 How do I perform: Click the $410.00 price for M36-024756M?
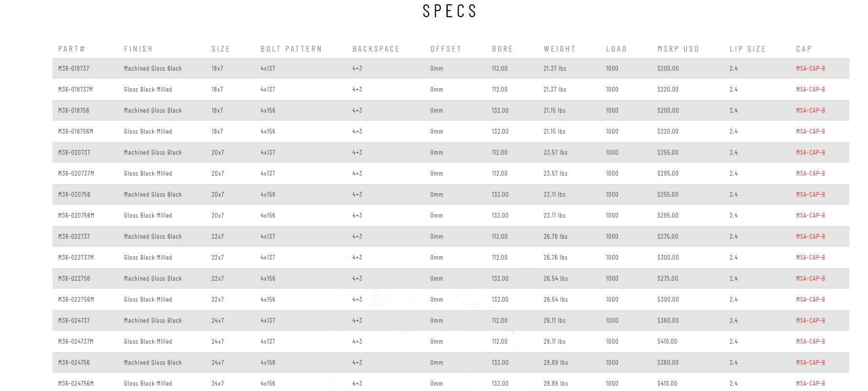[667, 383]
